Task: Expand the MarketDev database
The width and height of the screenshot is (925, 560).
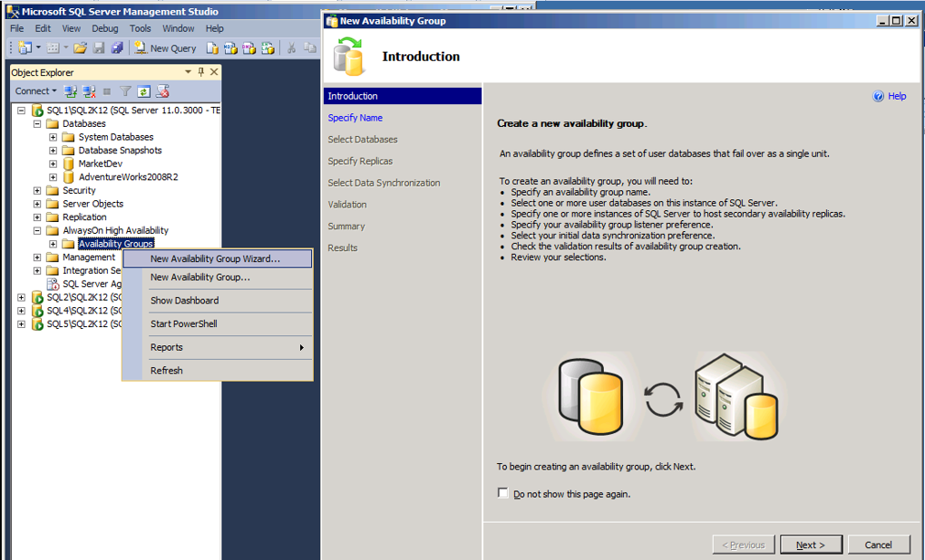Action: point(54,164)
